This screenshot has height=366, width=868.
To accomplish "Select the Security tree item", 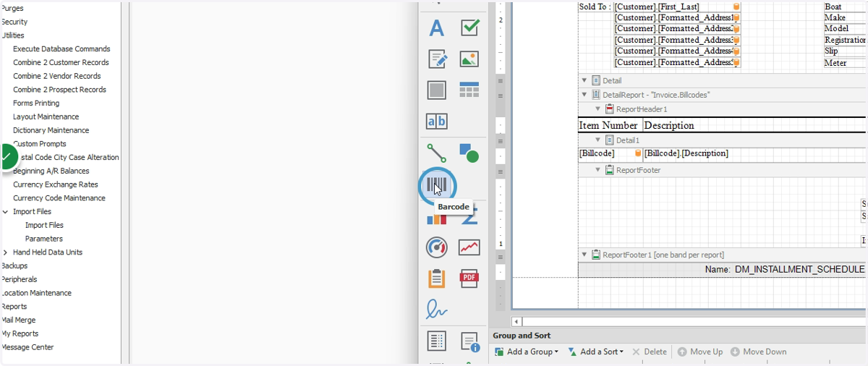I will pyautogui.click(x=14, y=22).
